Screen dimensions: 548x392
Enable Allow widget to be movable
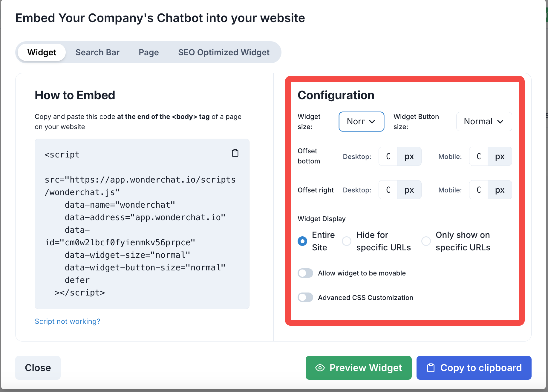tap(305, 273)
